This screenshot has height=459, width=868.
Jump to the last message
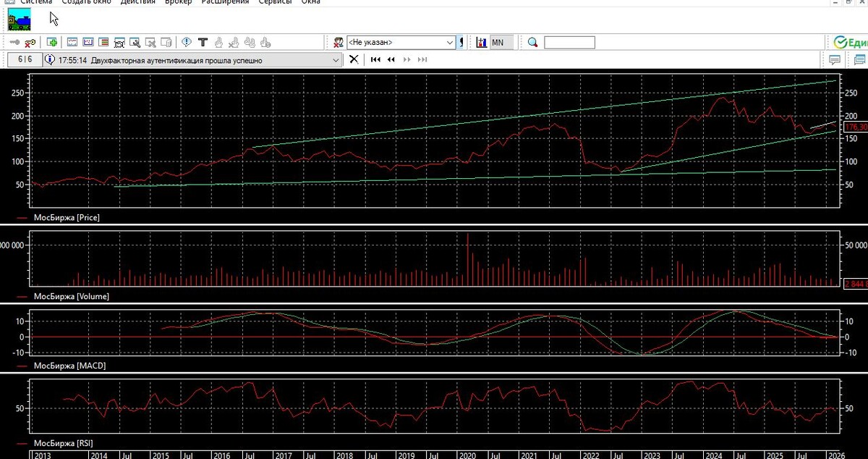coord(422,59)
